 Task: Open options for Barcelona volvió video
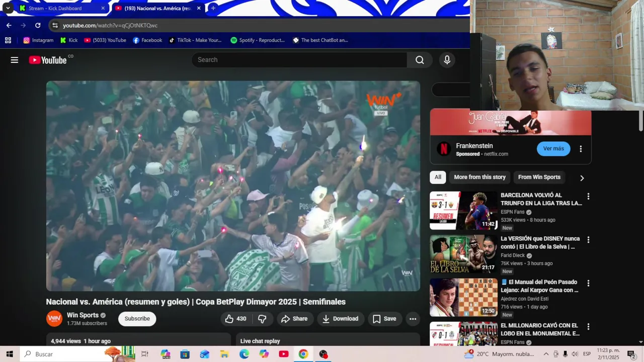point(588,196)
